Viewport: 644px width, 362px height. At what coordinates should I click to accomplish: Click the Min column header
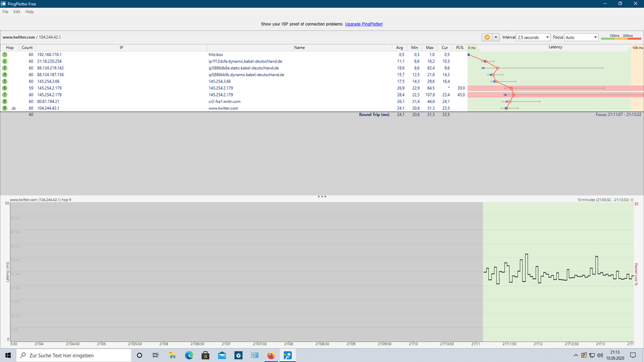(x=415, y=48)
